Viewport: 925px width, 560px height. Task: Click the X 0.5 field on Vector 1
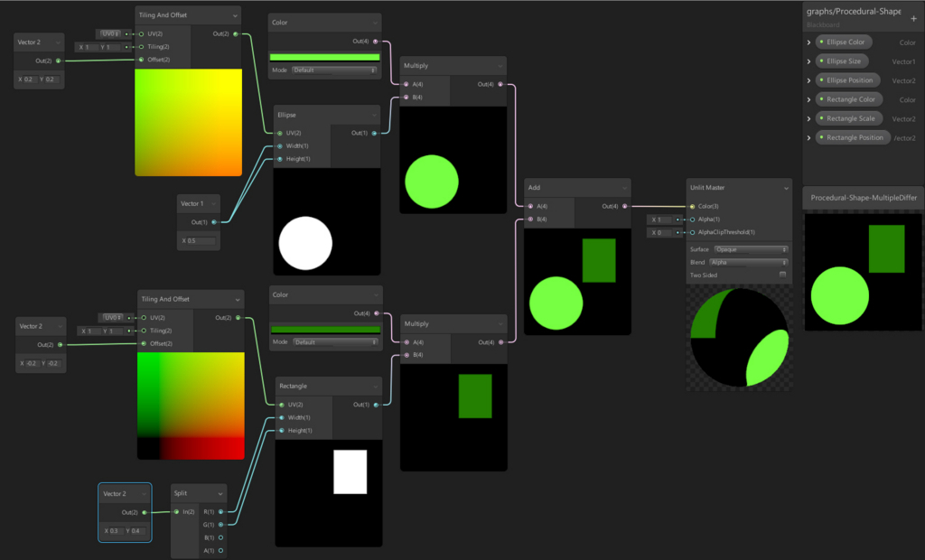(198, 241)
